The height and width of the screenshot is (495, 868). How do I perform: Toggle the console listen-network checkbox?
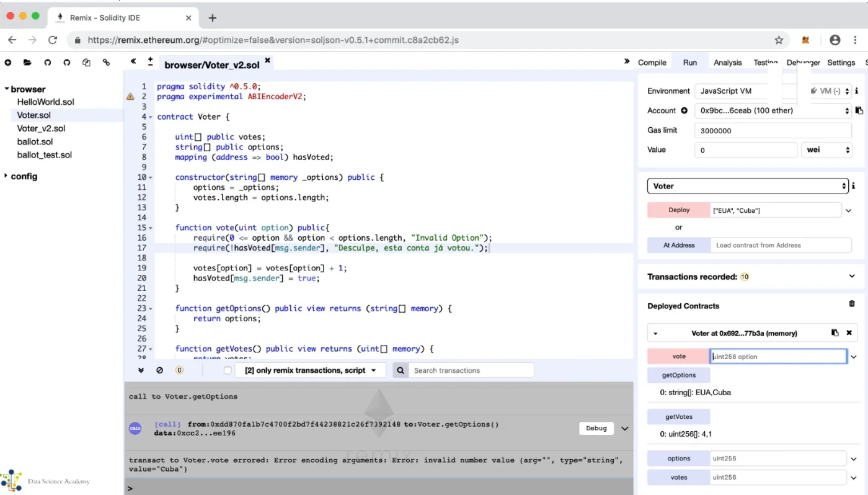click(228, 370)
